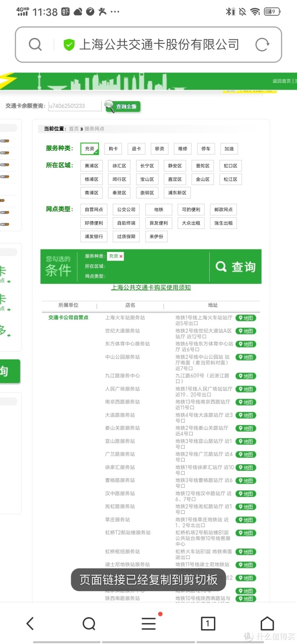Image resolution: width=297 pixels, height=644 pixels.
Task: Open map for 中山公园服务站
Action: pos(246,357)
